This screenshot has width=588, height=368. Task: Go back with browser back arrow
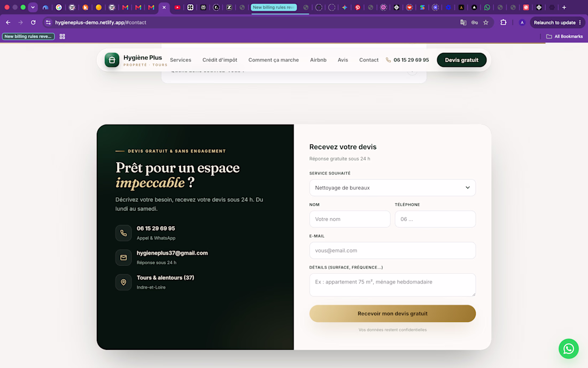coord(8,22)
